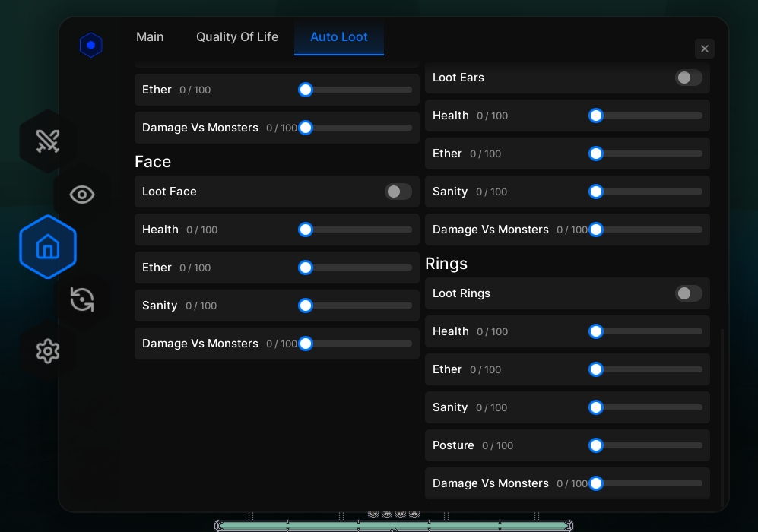Click the circular sync arrows icon

[81, 299]
